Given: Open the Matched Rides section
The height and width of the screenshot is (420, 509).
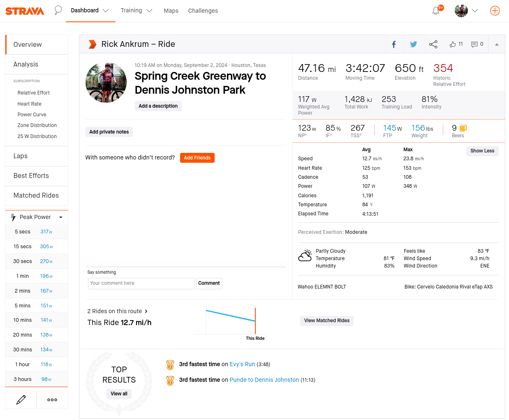Looking at the screenshot, I should [x=37, y=196].
